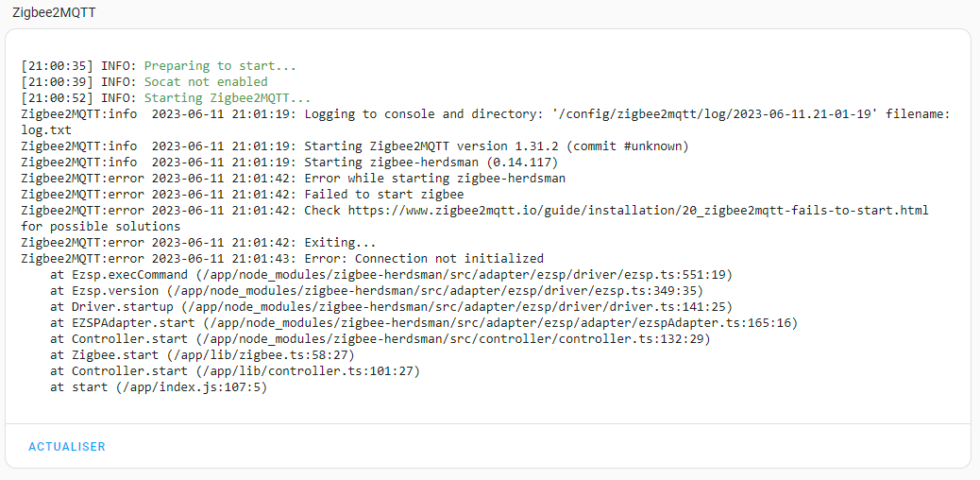Click 'Error: Connection not initialized' message
Screen dimensions: 980x480
pyautogui.click(x=424, y=259)
